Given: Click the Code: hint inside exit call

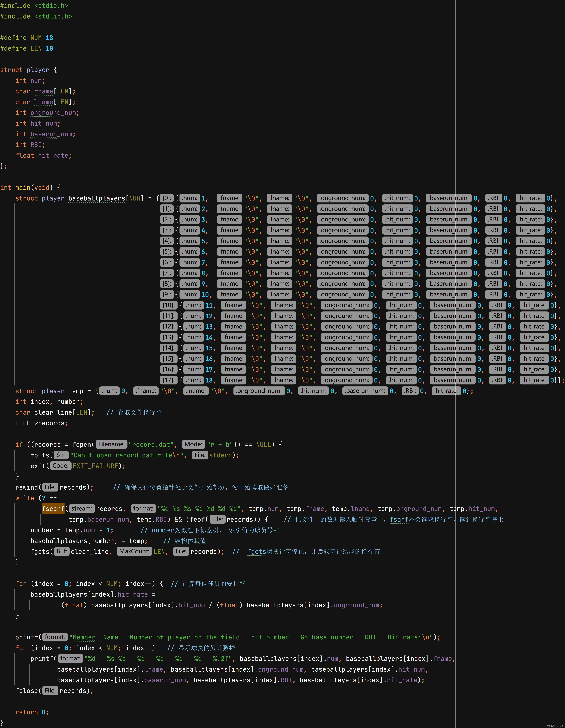Looking at the screenshot, I should click(x=60, y=466).
